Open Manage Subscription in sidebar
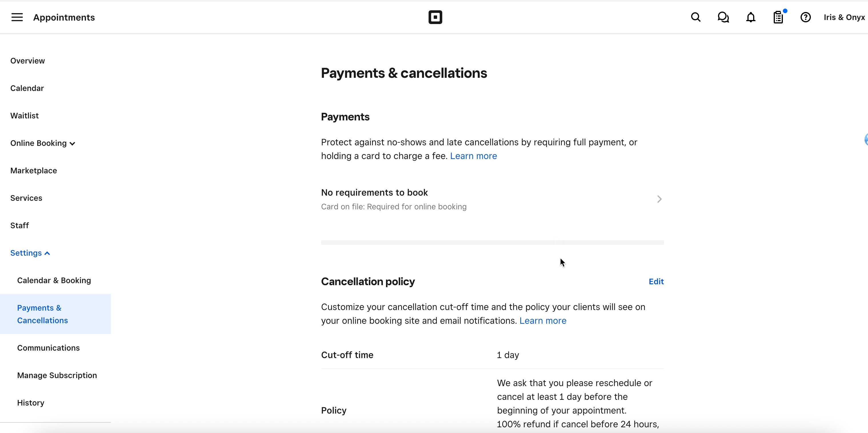 tap(57, 375)
